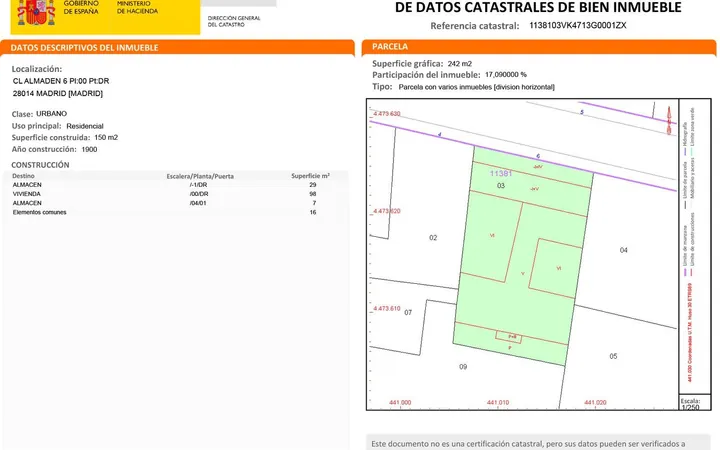The width and height of the screenshot is (720, 450).
Task: Click the 'Escalera/Planta/Puerta' column header
Action: [200, 176]
